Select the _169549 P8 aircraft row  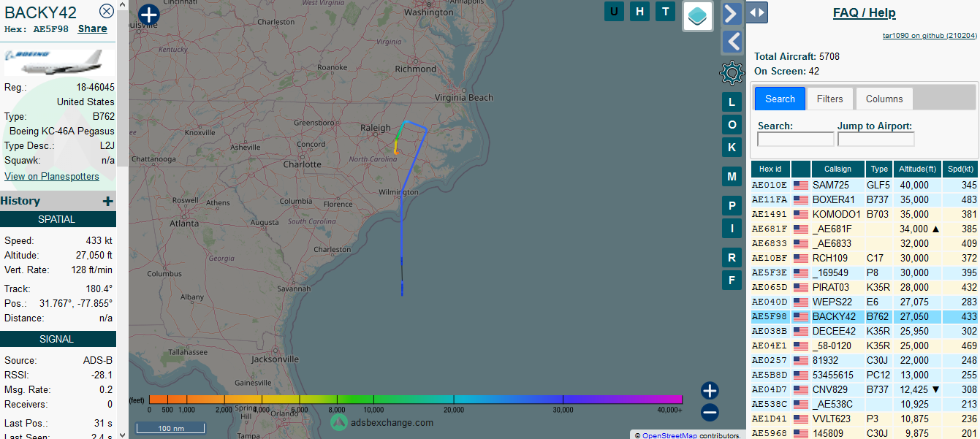click(865, 273)
